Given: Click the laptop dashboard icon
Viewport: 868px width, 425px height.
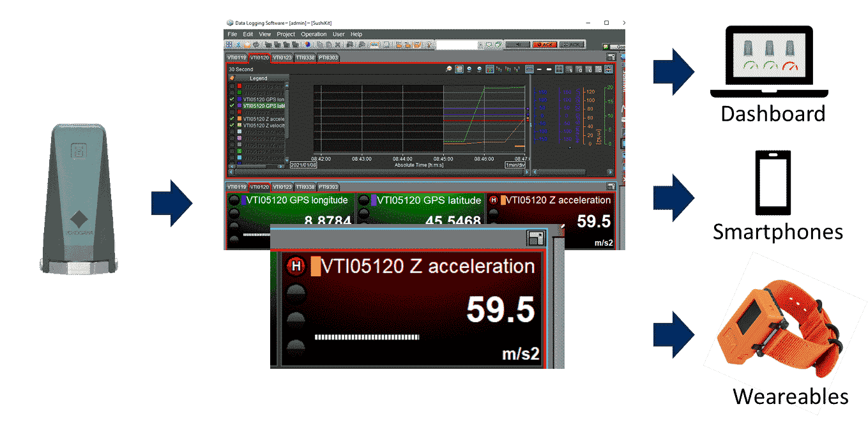Looking at the screenshot, I should point(769,63).
